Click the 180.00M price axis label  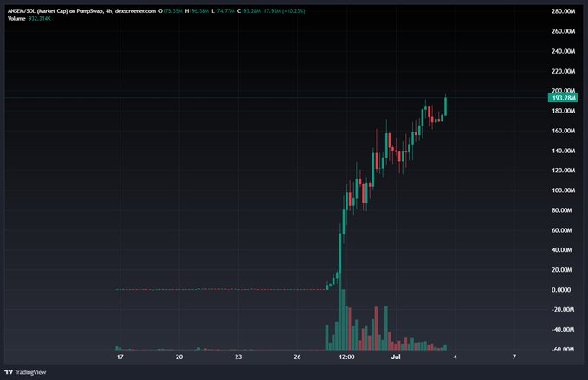[x=563, y=111]
